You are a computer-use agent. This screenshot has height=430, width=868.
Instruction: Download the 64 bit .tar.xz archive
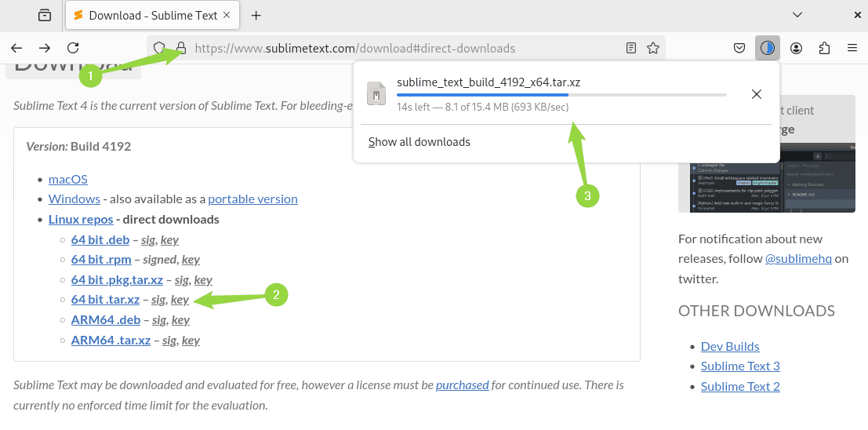(x=105, y=300)
